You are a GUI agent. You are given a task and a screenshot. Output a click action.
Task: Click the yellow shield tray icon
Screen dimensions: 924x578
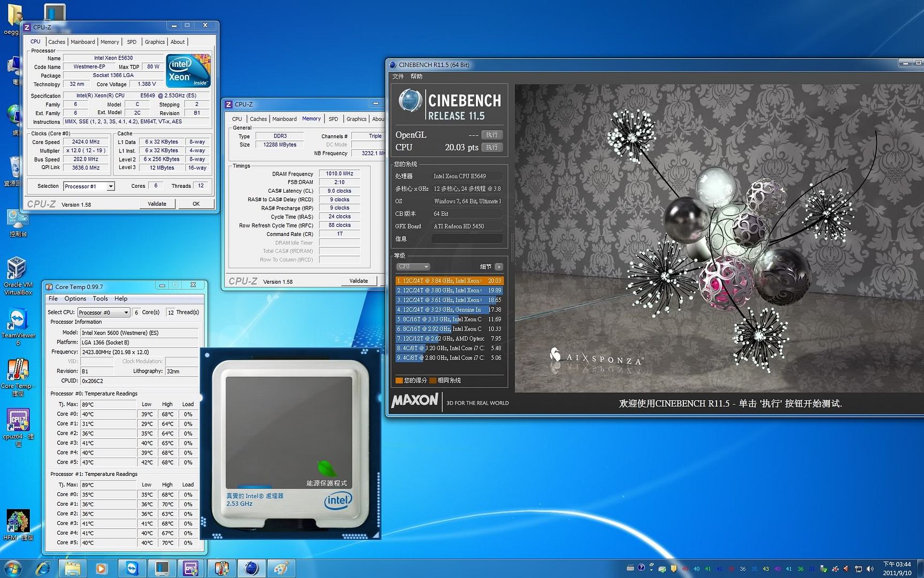(674, 568)
